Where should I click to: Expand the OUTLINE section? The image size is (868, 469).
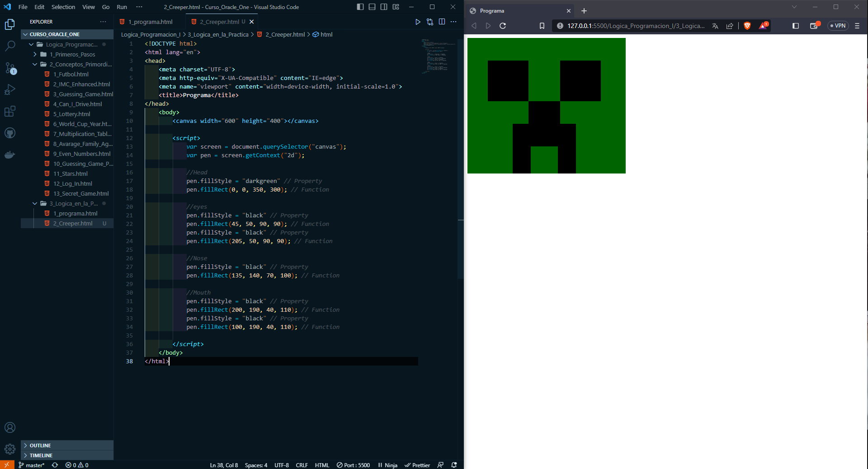pyautogui.click(x=67, y=446)
